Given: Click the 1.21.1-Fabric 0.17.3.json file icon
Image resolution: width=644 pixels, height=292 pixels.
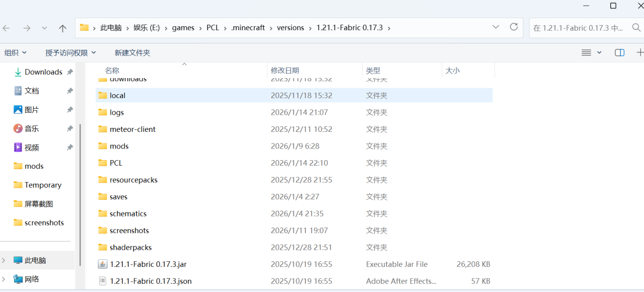Looking at the screenshot, I should pyautogui.click(x=103, y=281).
